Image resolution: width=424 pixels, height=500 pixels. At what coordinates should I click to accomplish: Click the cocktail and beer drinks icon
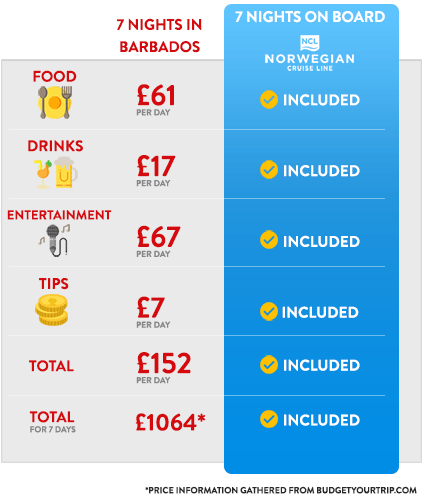point(56,172)
